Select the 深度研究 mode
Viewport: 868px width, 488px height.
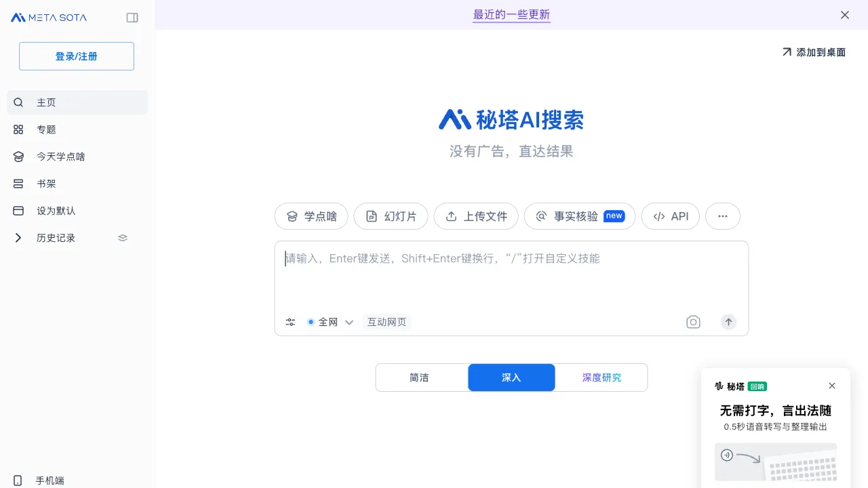[x=601, y=378]
